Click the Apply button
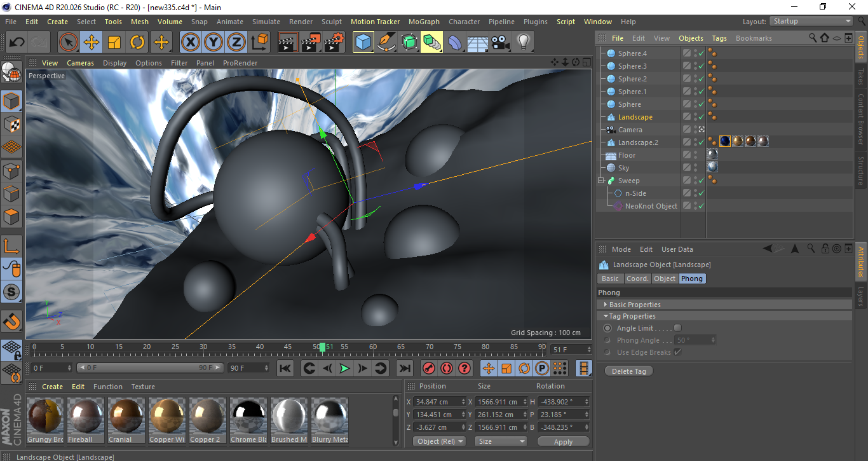This screenshot has width=868, height=461. coord(563,441)
